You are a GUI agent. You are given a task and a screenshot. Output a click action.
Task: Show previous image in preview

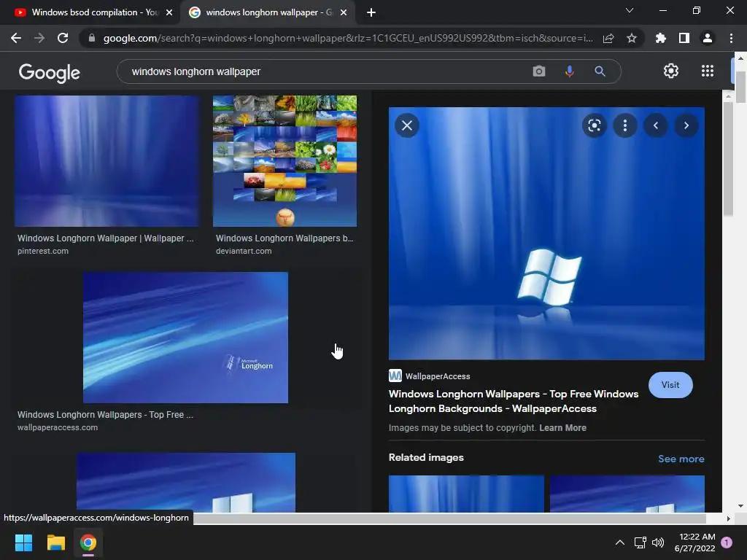pos(656,125)
